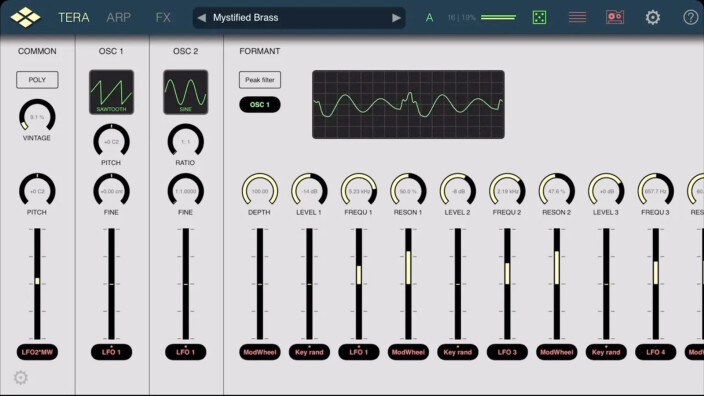Open the settings gear in top bar

(x=652, y=18)
